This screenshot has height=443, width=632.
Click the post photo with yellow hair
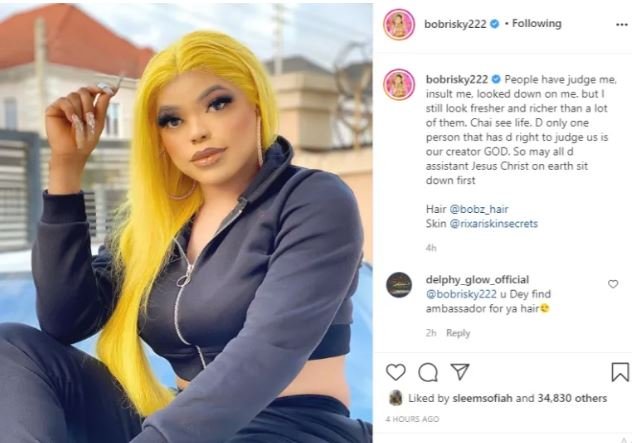(x=186, y=223)
